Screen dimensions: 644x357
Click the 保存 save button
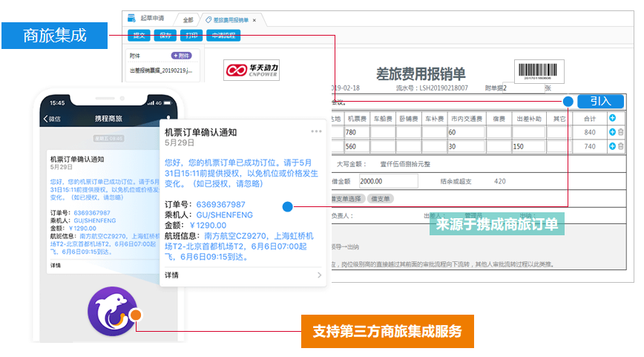(166, 35)
